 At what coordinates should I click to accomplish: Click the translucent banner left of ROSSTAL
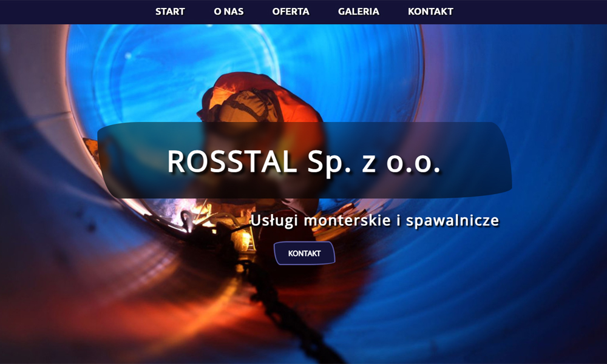tap(131, 161)
